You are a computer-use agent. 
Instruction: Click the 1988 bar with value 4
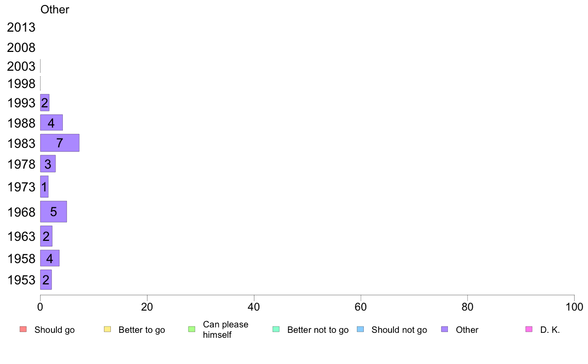point(51,123)
